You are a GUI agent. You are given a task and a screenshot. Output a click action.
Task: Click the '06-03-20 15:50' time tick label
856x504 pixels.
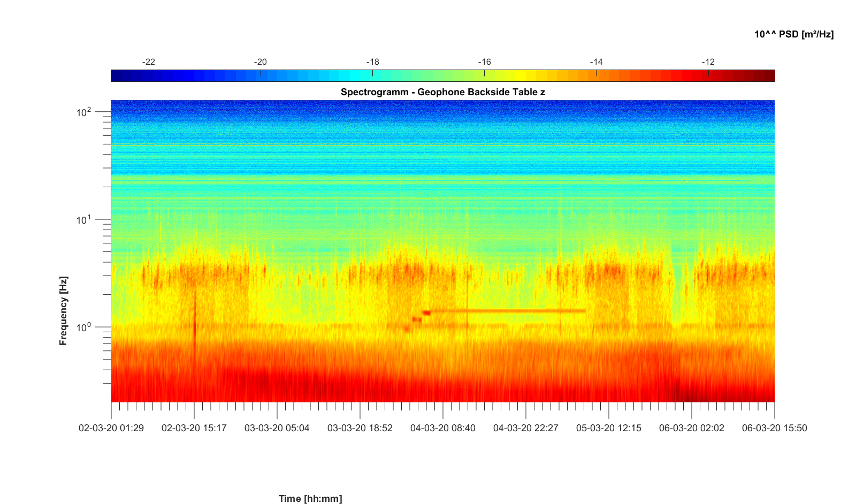point(774,428)
